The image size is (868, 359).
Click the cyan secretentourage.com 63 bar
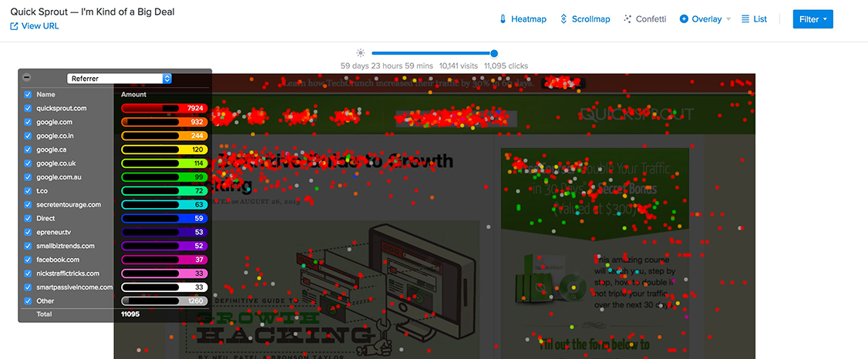[164, 205]
